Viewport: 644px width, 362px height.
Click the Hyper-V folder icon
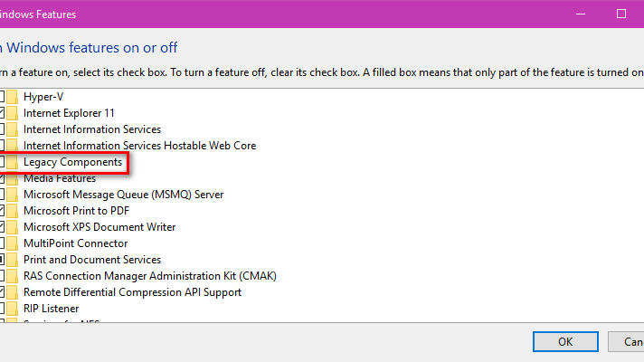(13, 97)
